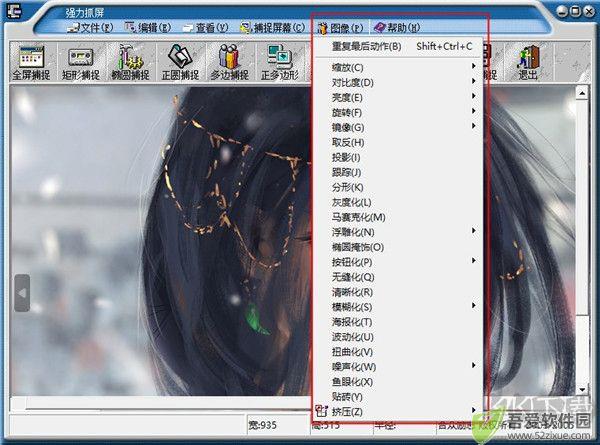Expand the 对比度(D) submenu

398,82
